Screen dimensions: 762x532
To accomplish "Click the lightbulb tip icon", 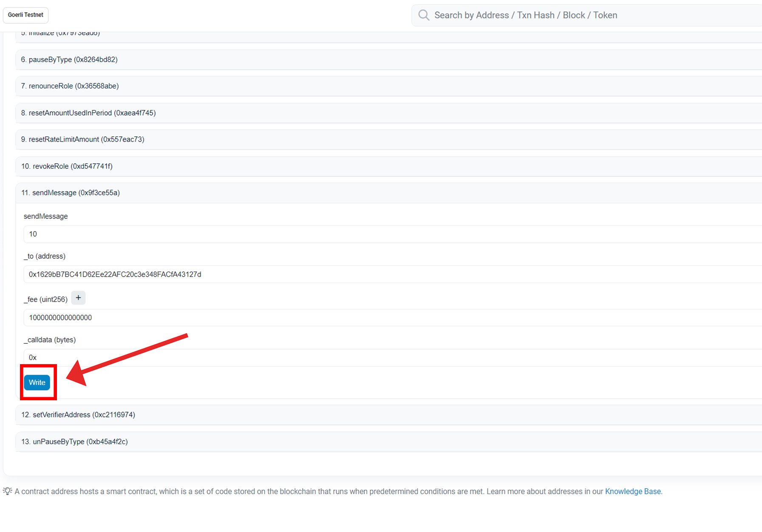I will [7, 491].
